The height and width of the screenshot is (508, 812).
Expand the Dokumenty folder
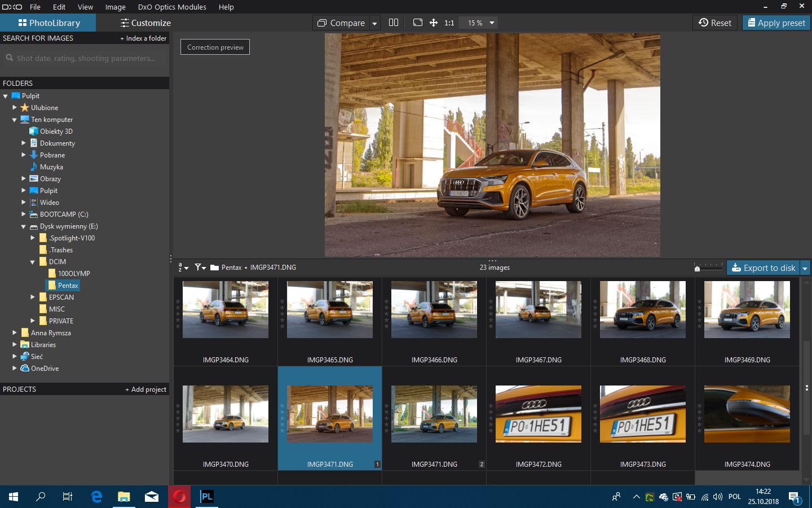click(x=23, y=143)
